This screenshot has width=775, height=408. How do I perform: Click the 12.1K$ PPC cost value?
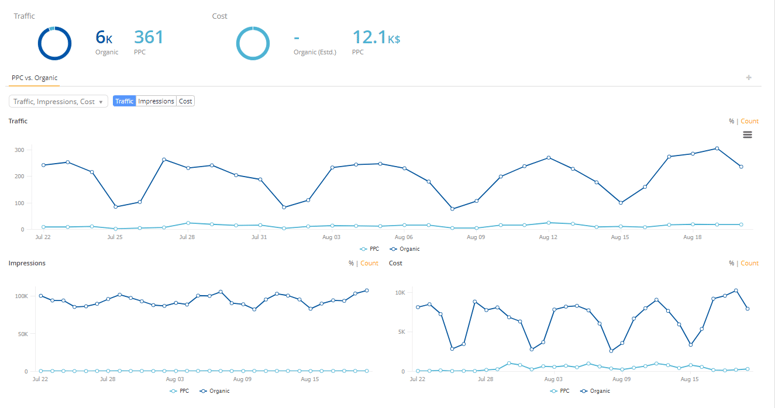pyautogui.click(x=376, y=38)
